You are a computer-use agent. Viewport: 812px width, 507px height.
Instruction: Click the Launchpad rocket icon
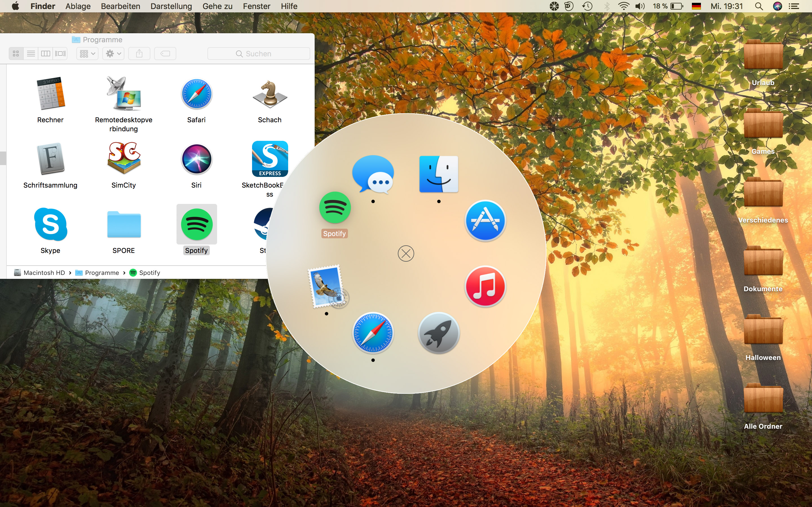[x=438, y=333]
